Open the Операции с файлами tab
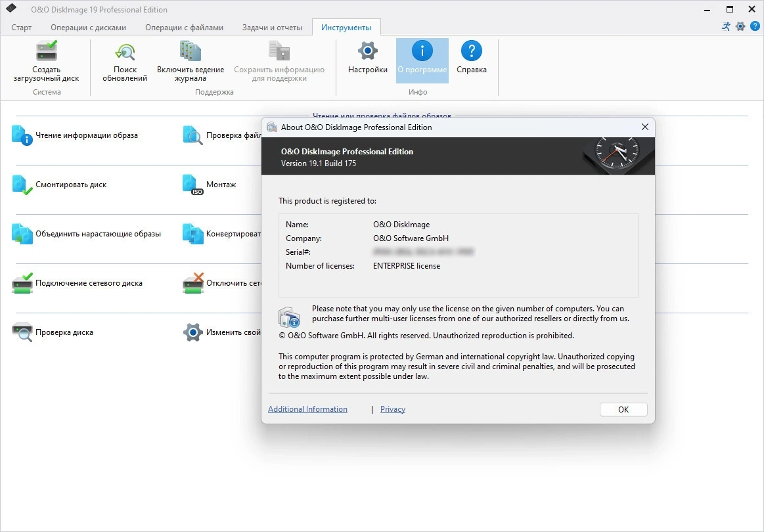Viewport: 764px width, 532px height. (184, 28)
